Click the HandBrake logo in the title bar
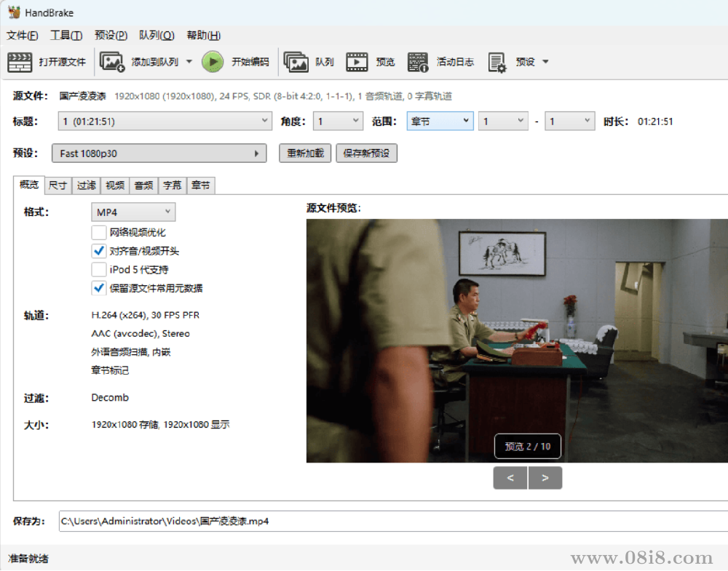728x571 pixels. tap(15, 12)
